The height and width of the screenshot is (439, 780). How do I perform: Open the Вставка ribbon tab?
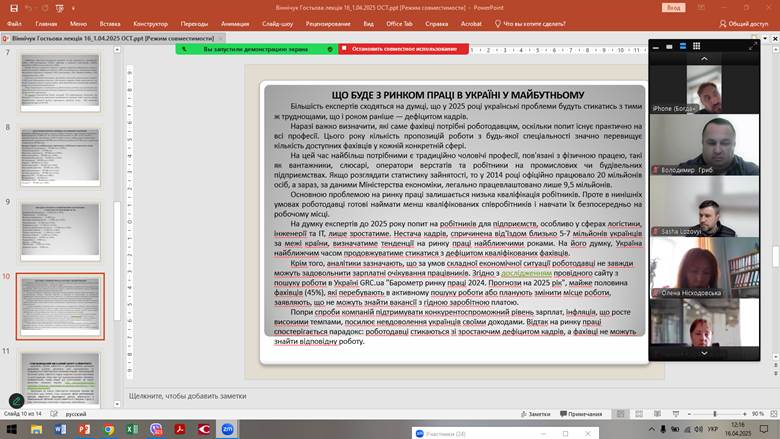pyautogui.click(x=110, y=23)
